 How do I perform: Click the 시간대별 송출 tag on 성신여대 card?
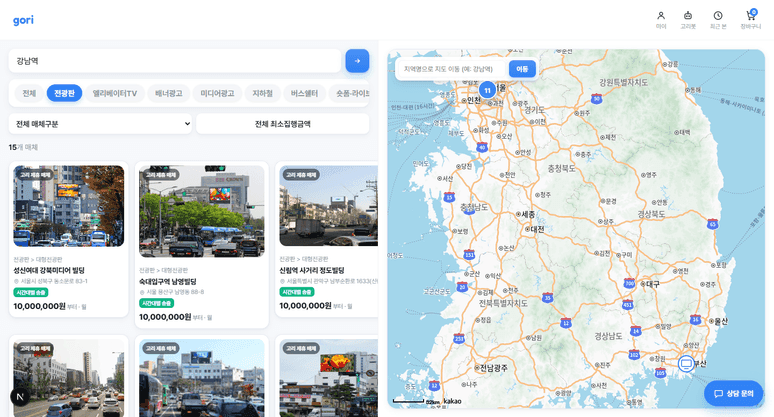pos(31,292)
